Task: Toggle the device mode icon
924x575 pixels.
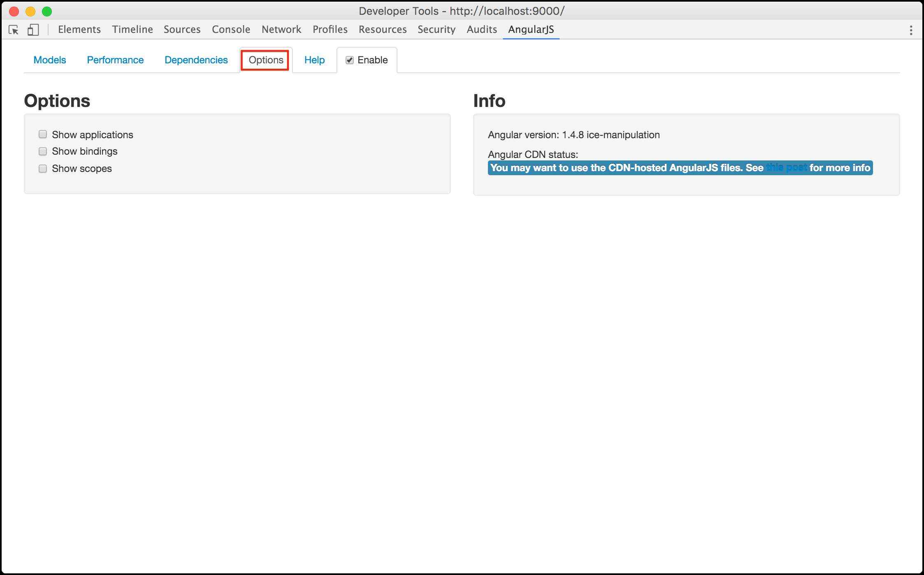Action: tap(33, 30)
